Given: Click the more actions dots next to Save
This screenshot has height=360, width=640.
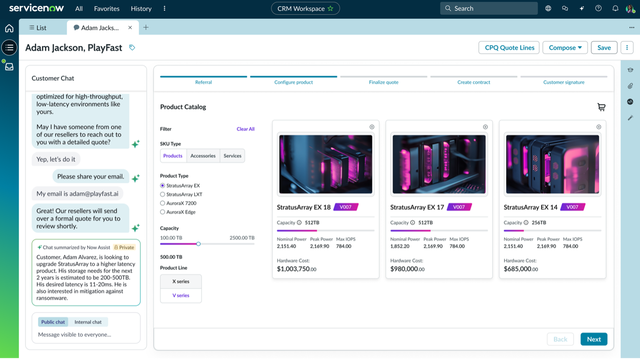Looking at the screenshot, I should tap(627, 47).
